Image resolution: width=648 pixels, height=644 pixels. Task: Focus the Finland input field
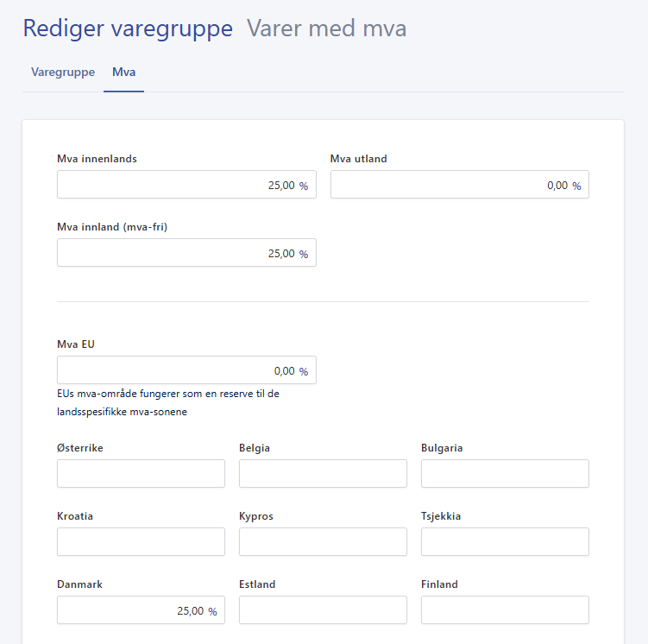tap(505, 610)
